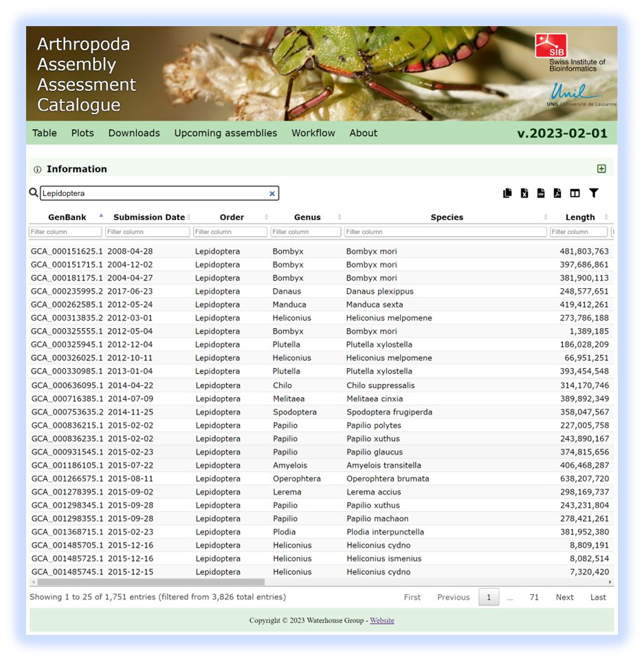Click Chilo suppressalis species cell

click(380, 385)
